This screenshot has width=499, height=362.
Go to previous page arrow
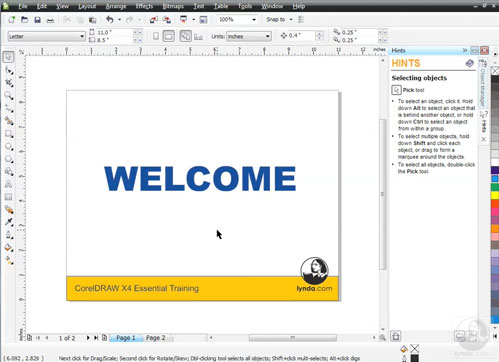pos(47,338)
